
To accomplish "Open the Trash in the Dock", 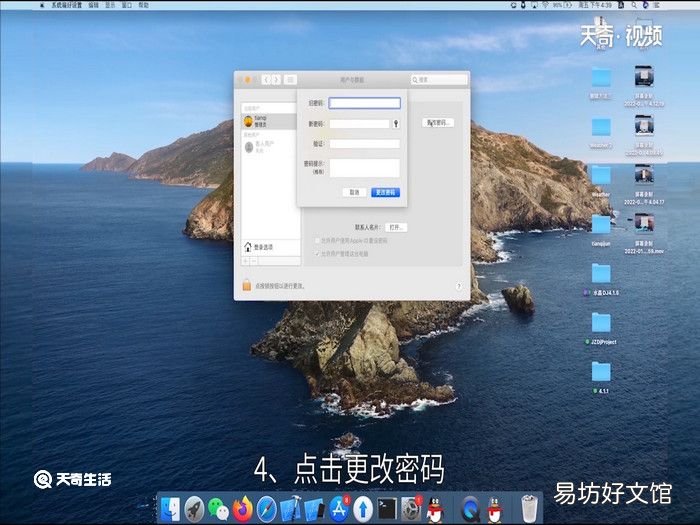I will 529,508.
